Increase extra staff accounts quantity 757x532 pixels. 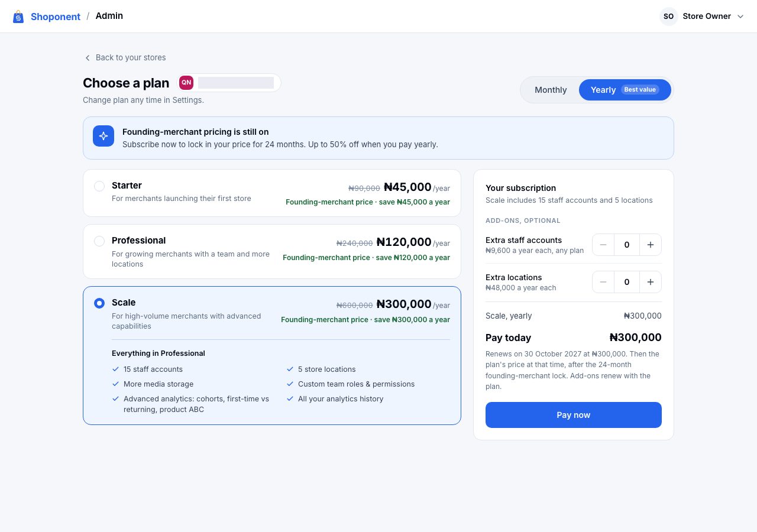click(651, 245)
